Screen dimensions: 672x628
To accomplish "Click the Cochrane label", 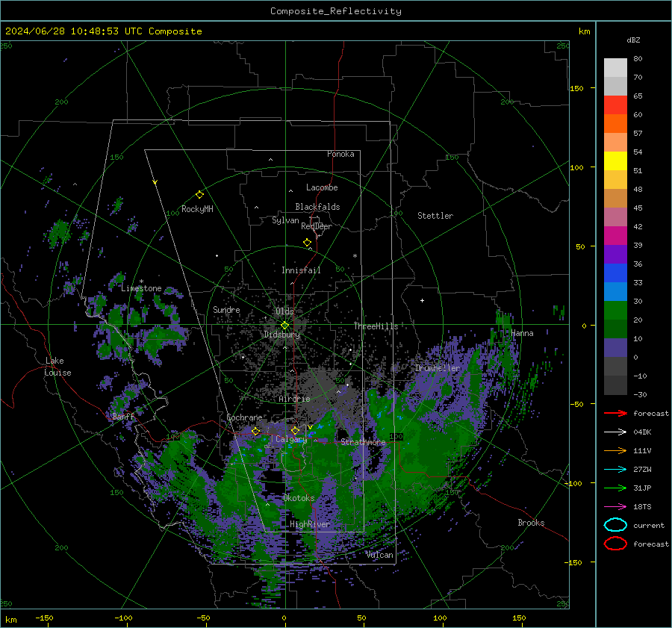I will click(244, 417).
